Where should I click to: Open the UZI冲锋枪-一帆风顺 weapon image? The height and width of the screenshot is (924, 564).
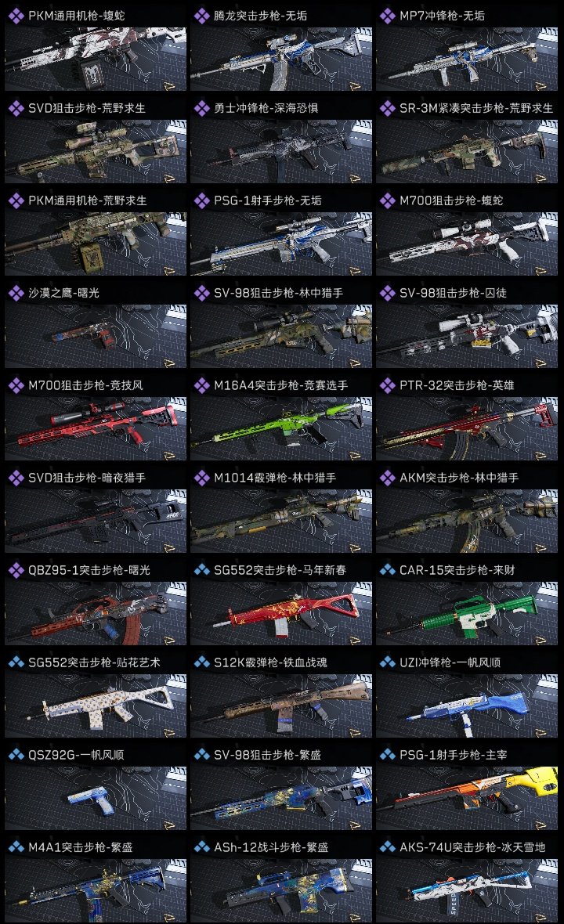(468, 706)
